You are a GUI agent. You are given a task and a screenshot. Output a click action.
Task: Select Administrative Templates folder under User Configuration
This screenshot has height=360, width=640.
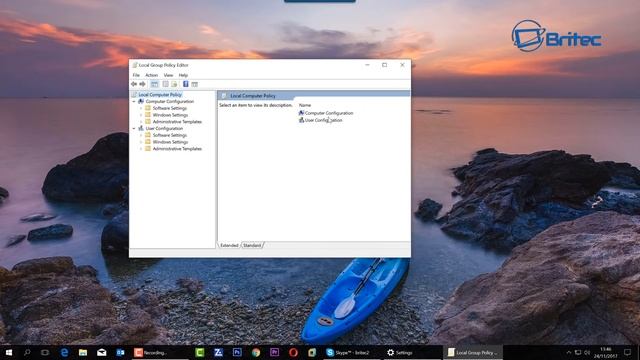click(x=177, y=149)
